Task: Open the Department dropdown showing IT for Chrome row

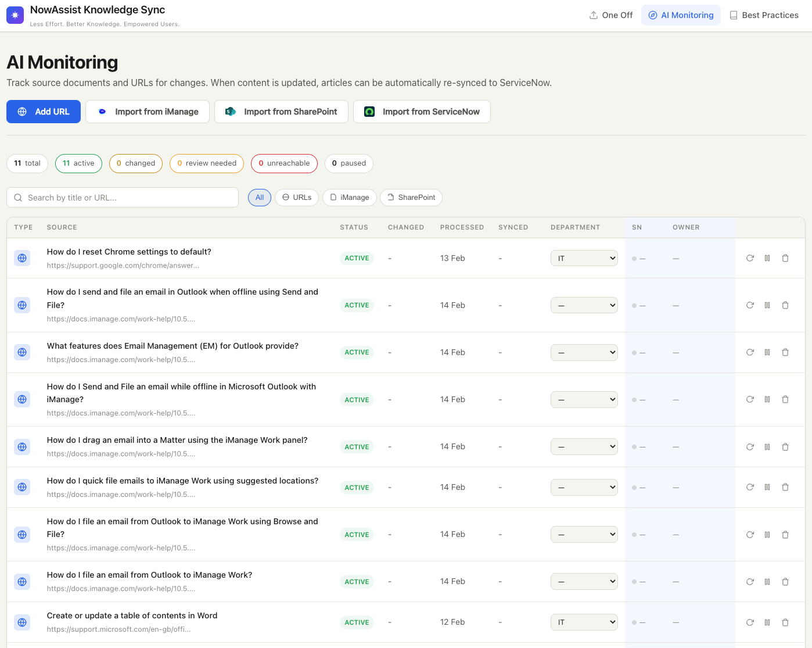Action: (x=584, y=257)
